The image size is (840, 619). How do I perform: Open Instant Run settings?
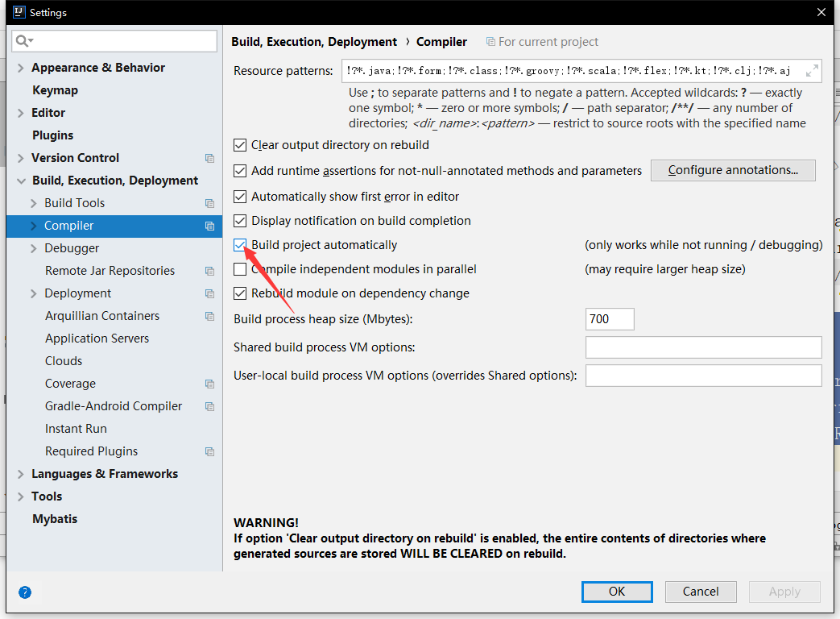pos(76,429)
